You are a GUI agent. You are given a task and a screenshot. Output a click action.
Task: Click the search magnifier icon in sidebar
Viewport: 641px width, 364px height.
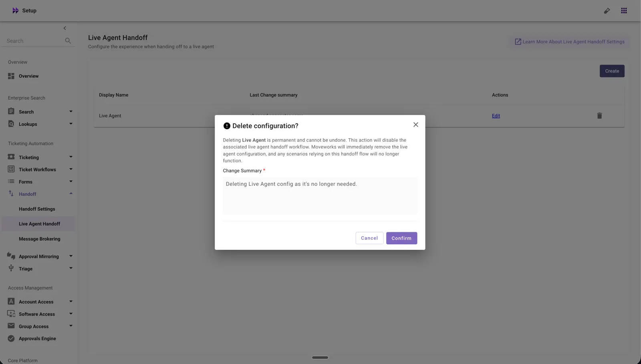pyautogui.click(x=68, y=41)
